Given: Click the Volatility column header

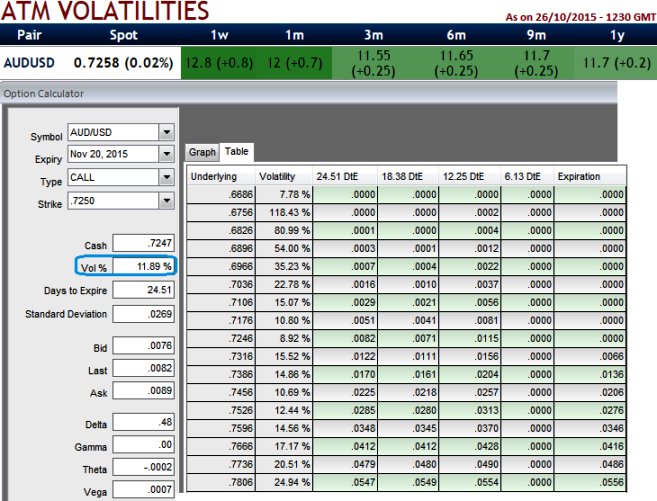Looking at the screenshot, I should click(284, 177).
